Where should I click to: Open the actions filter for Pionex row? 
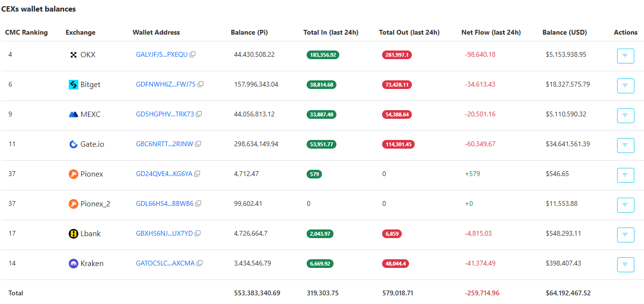pos(625,175)
